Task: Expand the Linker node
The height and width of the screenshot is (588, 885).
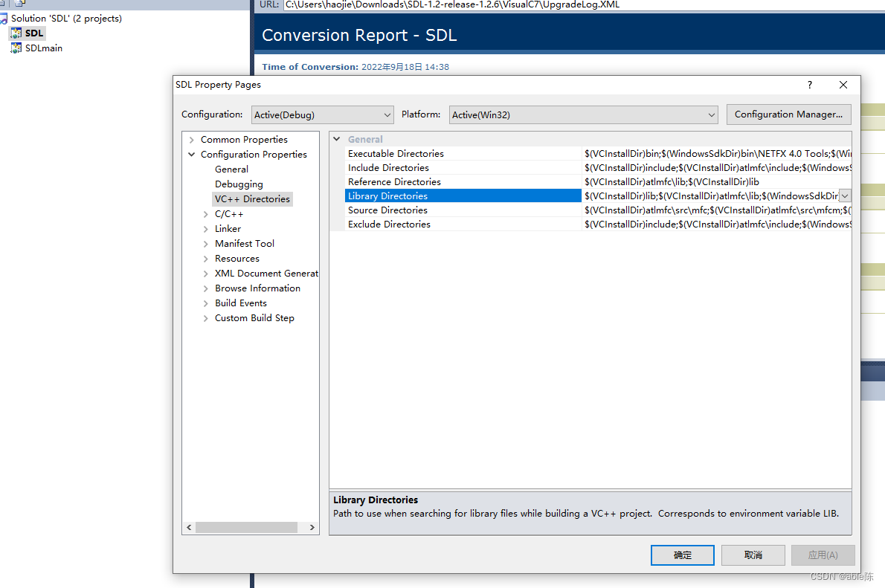Action: (205, 228)
